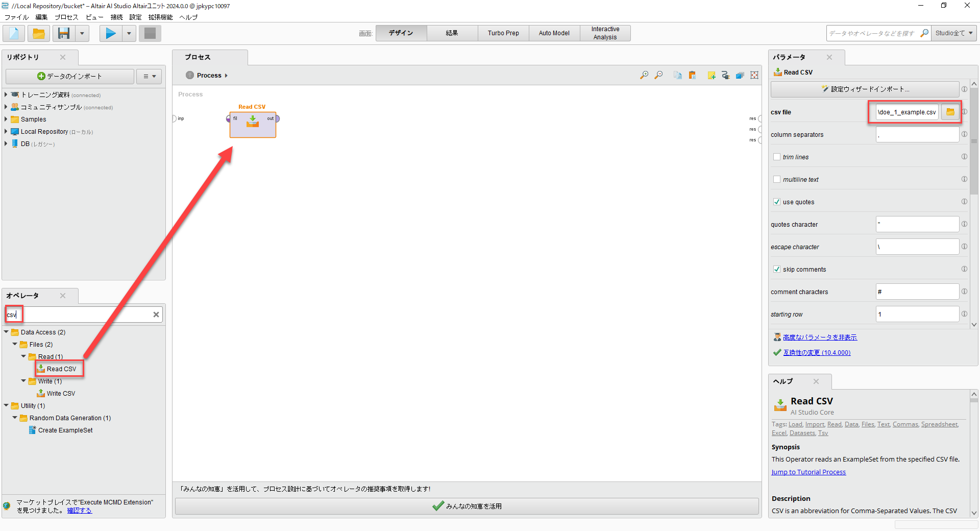Enable the trim lines checkbox
This screenshot has width=980, height=531.
pyautogui.click(x=777, y=157)
